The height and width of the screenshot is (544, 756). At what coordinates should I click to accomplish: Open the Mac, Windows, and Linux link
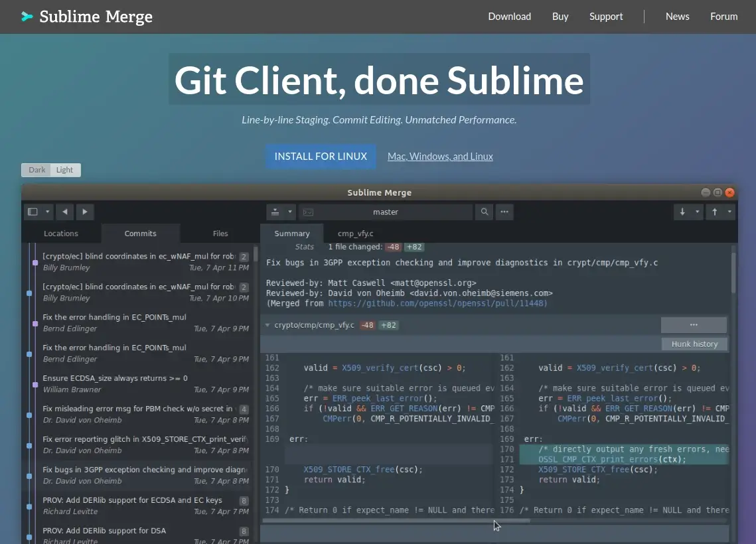[440, 156]
